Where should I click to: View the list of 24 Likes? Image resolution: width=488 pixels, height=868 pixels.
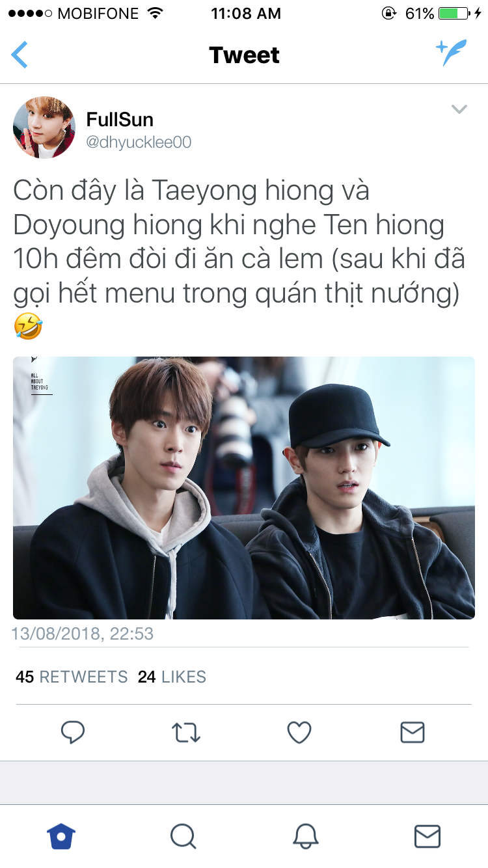click(x=172, y=677)
